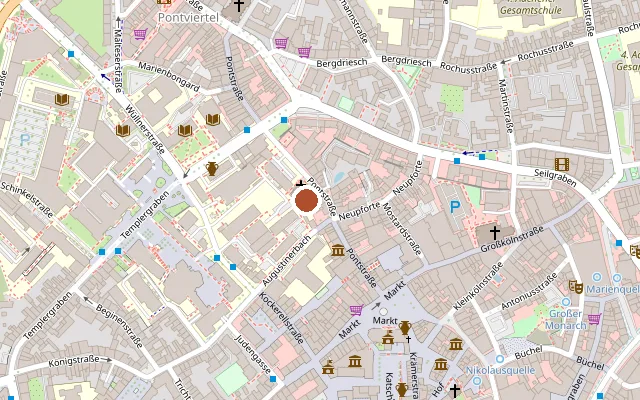
Task: Click the blue arrow beside Malteserstraße
Action: [x=105, y=76]
